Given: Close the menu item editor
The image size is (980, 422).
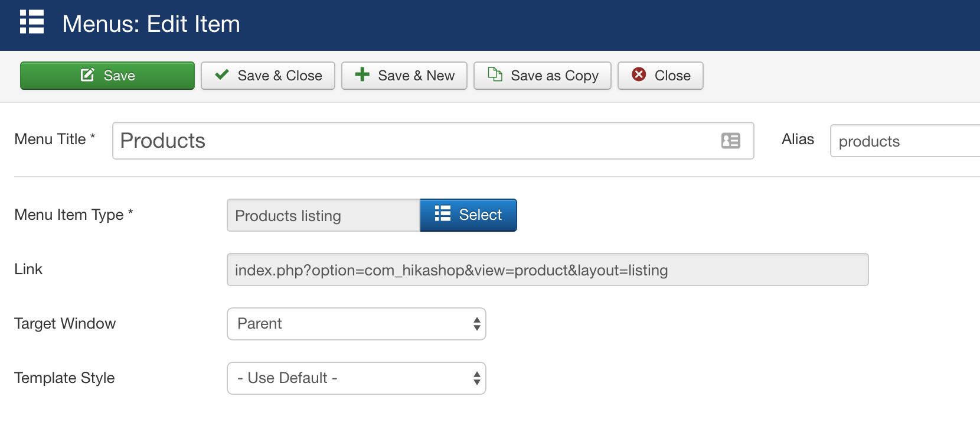Looking at the screenshot, I should (x=660, y=76).
